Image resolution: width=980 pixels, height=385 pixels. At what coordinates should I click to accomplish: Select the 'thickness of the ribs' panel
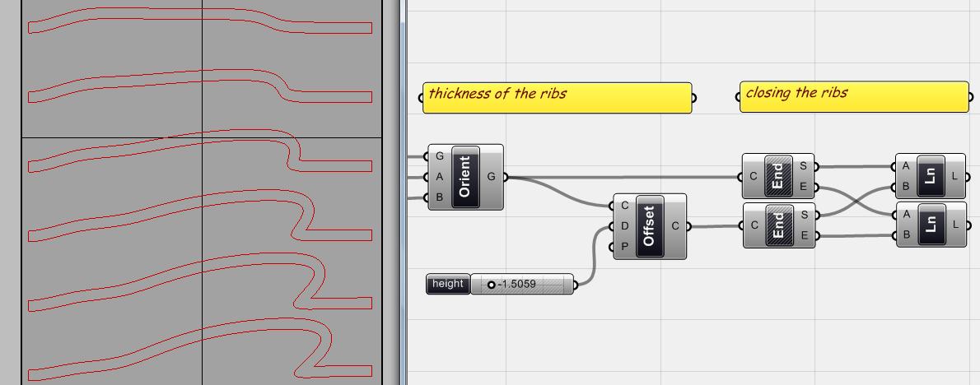point(558,97)
